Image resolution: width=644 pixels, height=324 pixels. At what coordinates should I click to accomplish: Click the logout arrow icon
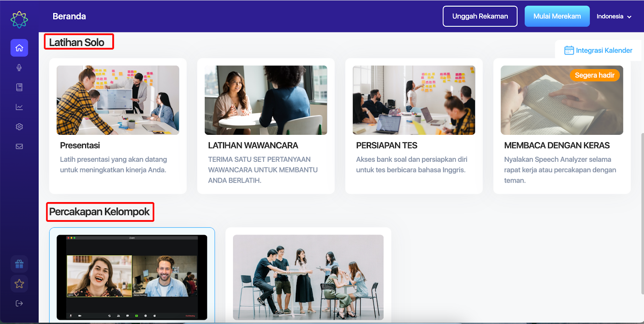pyautogui.click(x=19, y=303)
